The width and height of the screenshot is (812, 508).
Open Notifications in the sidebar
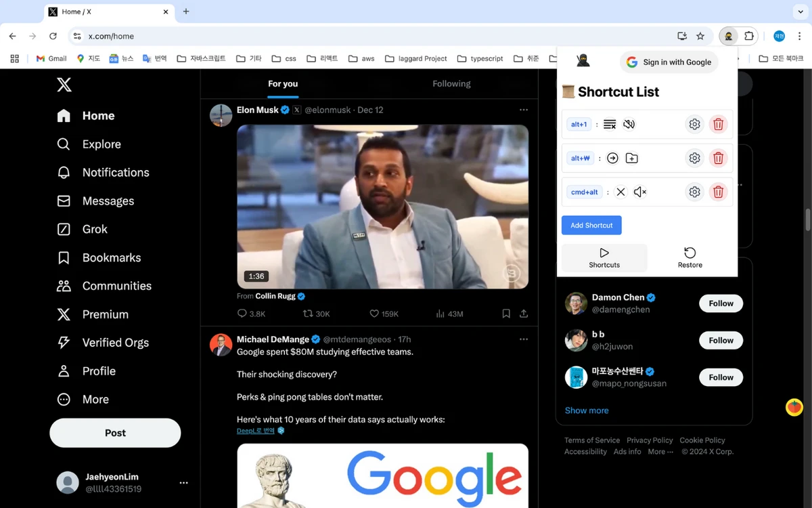103,173
